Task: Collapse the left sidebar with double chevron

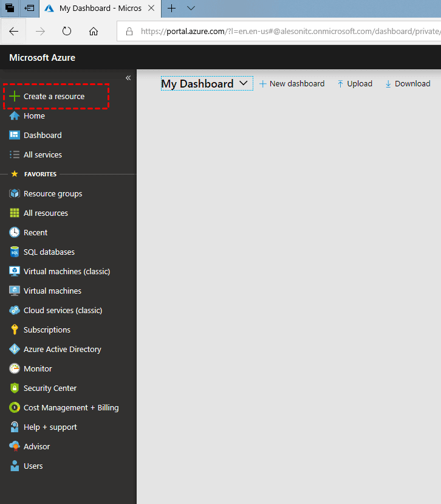Action: [x=128, y=78]
